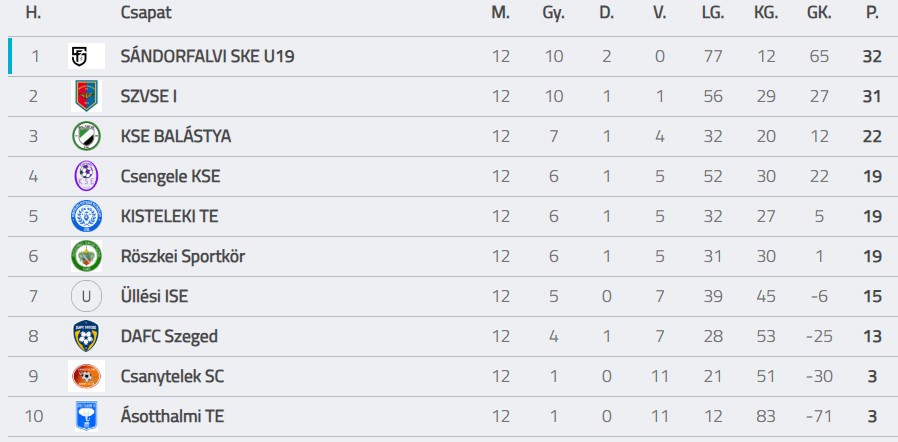The image size is (898, 442).
Task: Click the DAFC Szeged team crest
Action: tap(86, 336)
